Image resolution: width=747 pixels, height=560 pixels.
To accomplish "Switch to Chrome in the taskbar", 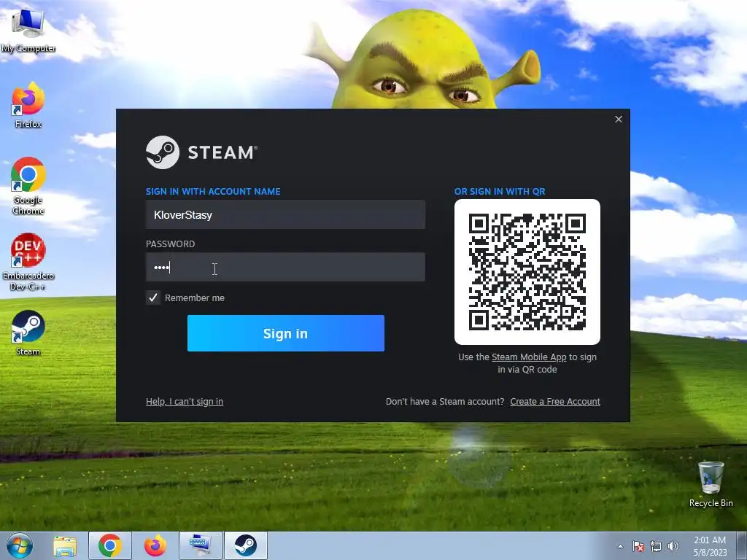I will tap(110, 545).
